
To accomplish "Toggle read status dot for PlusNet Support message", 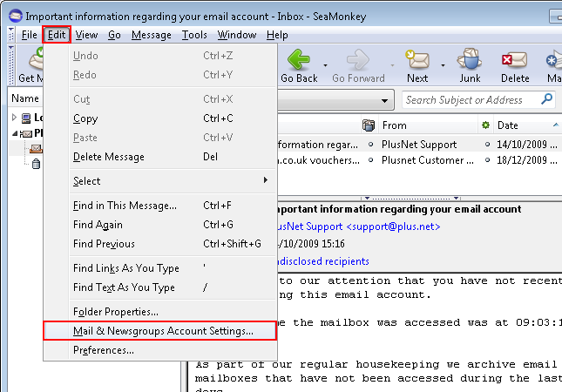I will click(371, 143).
